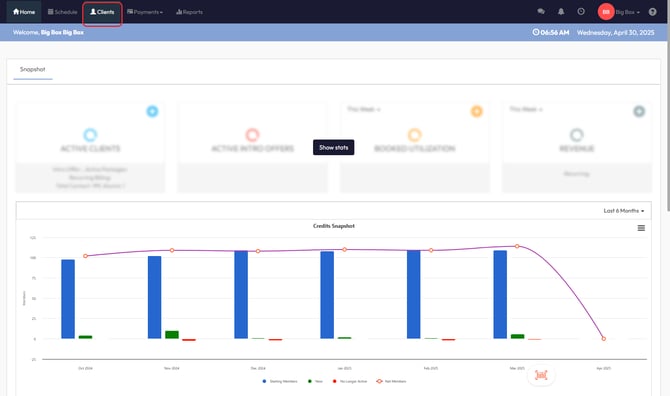This screenshot has height=396, width=670.
Task: Open the chat messages icon
Action: tap(541, 12)
